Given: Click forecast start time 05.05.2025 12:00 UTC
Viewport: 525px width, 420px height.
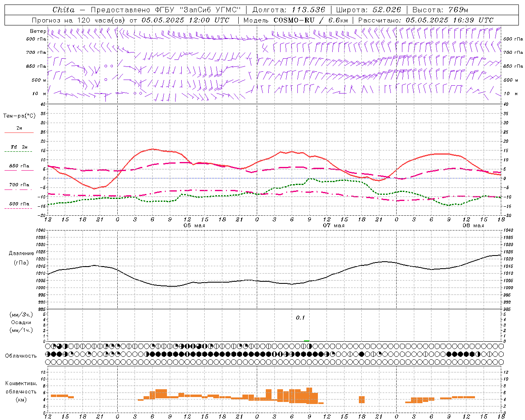Looking at the screenshot, I should click(185, 20).
